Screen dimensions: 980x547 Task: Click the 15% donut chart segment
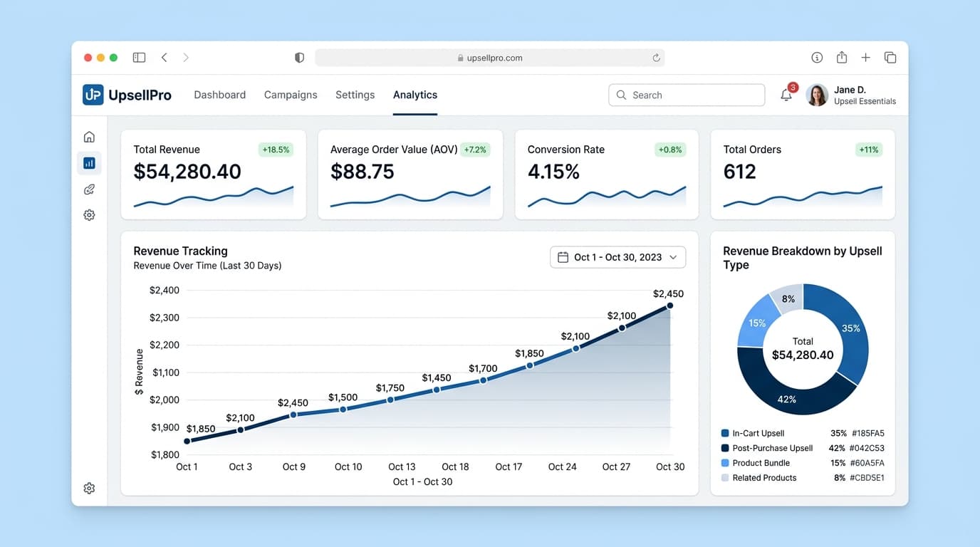pos(758,323)
